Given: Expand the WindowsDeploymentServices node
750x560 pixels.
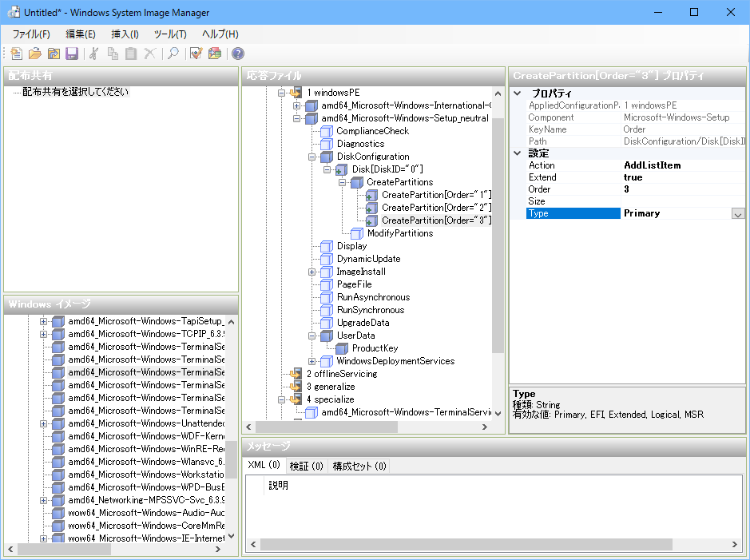Looking at the screenshot, I should click(312, 361).
